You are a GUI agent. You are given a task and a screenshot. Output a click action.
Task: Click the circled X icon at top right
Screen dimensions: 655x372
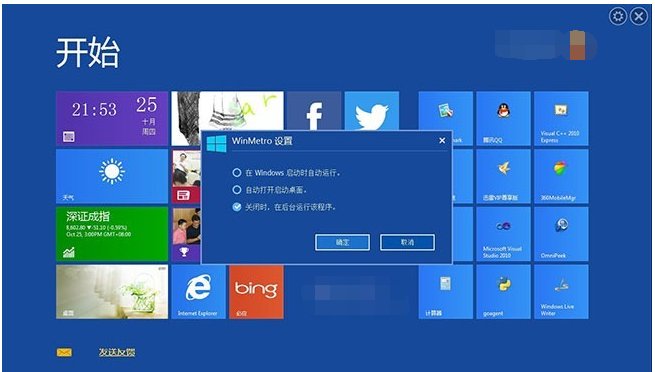click(639, 16)
